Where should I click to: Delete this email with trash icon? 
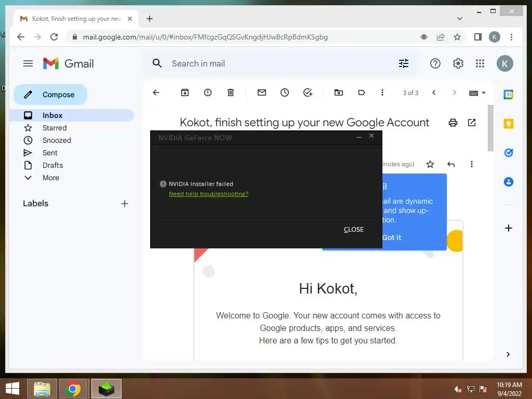[230, 92]
